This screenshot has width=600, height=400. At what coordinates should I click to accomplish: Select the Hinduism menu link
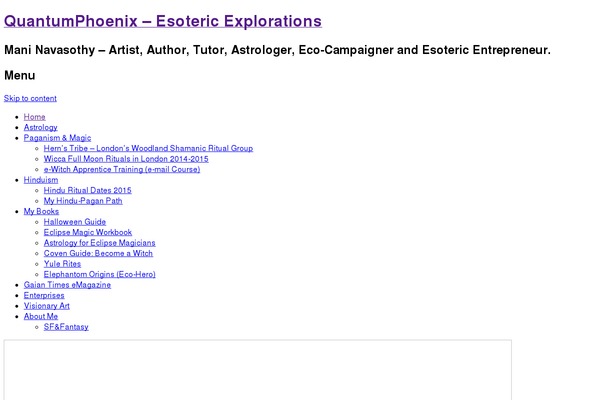click(x=41, y=180)
